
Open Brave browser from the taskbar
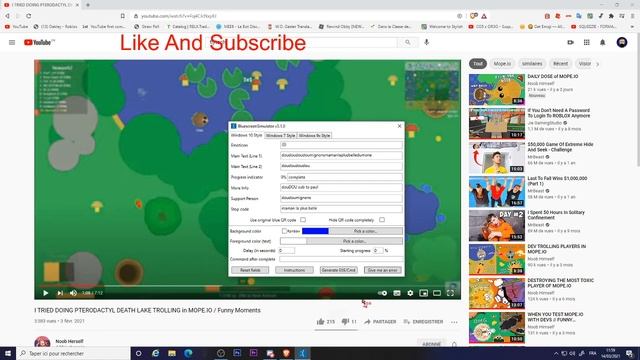point(286,353)
